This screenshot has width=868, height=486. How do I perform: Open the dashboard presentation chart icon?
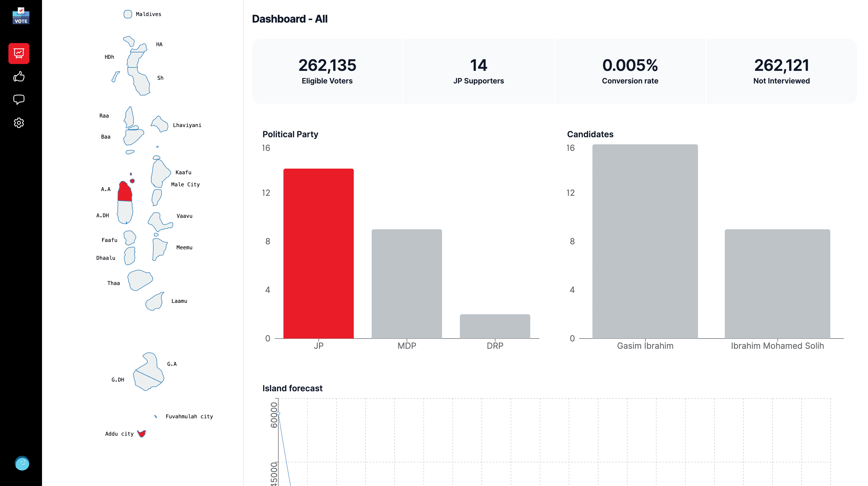[x=19, y=53]
